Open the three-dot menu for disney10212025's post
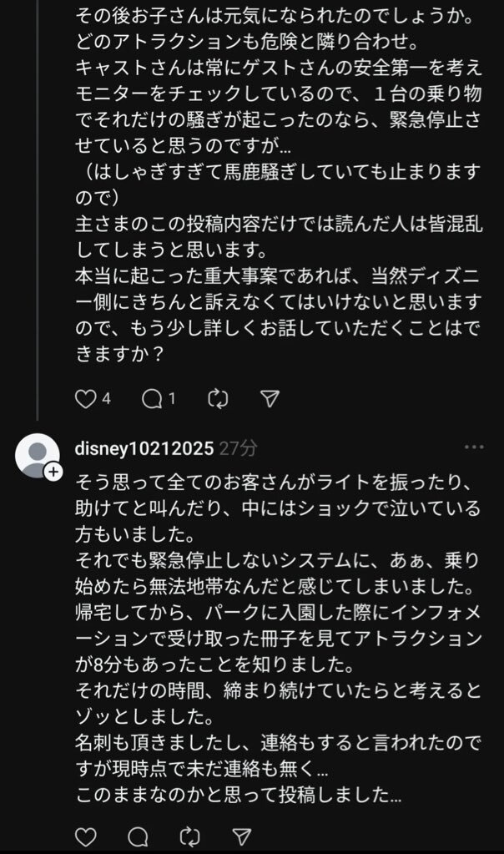This screenshot has width=504, height=854. [x=474, y=447]
